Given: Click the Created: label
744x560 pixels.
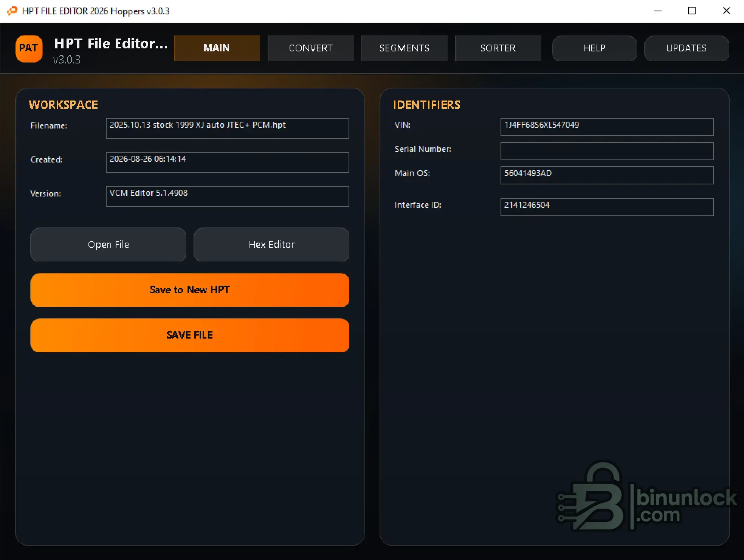Looking at the screenshot, I should tap(46, 159).
